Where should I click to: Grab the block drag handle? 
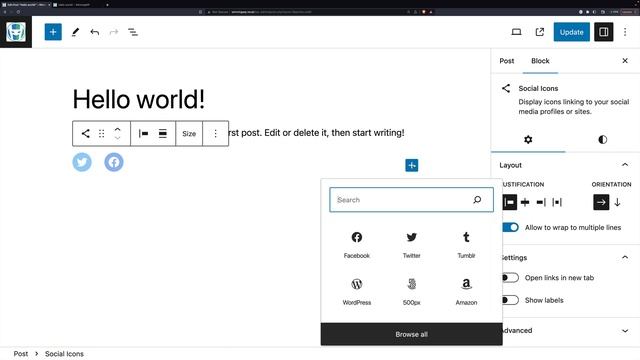point(101,133)
